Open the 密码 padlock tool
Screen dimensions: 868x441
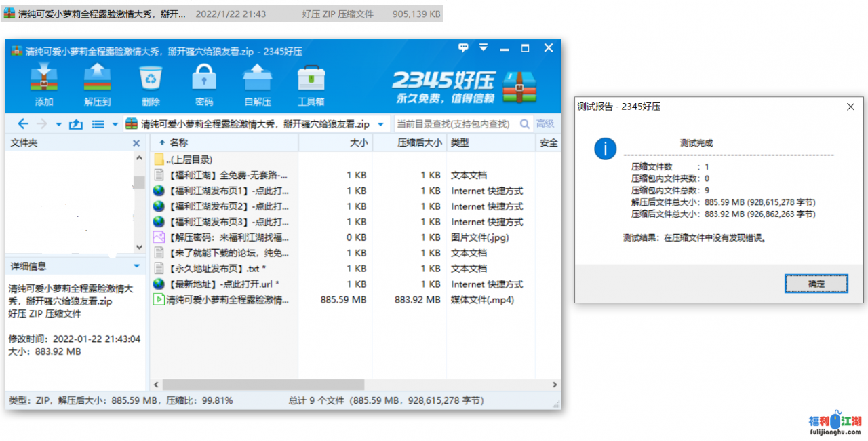[x=203, y=85]
